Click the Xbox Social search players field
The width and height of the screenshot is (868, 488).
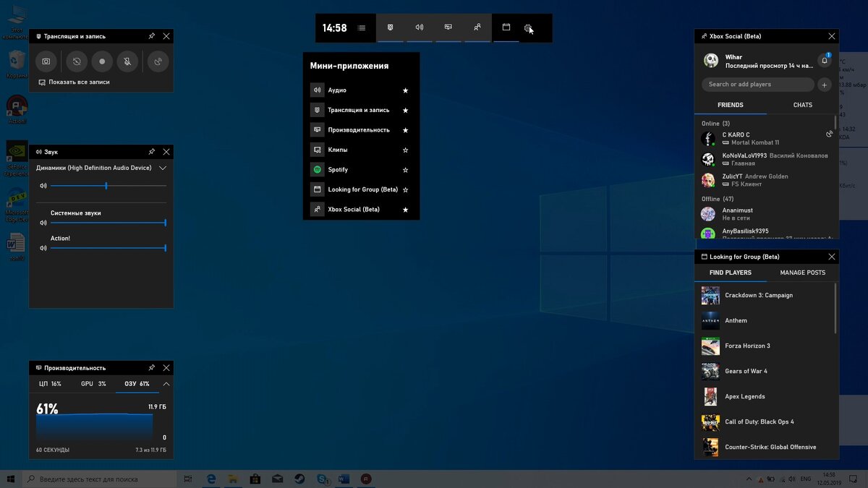click(x=758, y=85)
